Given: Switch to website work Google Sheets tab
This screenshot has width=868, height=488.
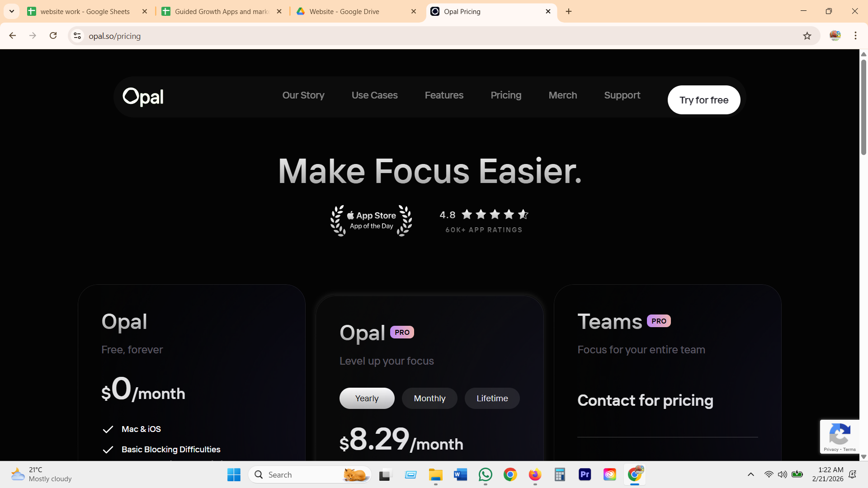Looking at the screenshot, I should pos(85,11).
